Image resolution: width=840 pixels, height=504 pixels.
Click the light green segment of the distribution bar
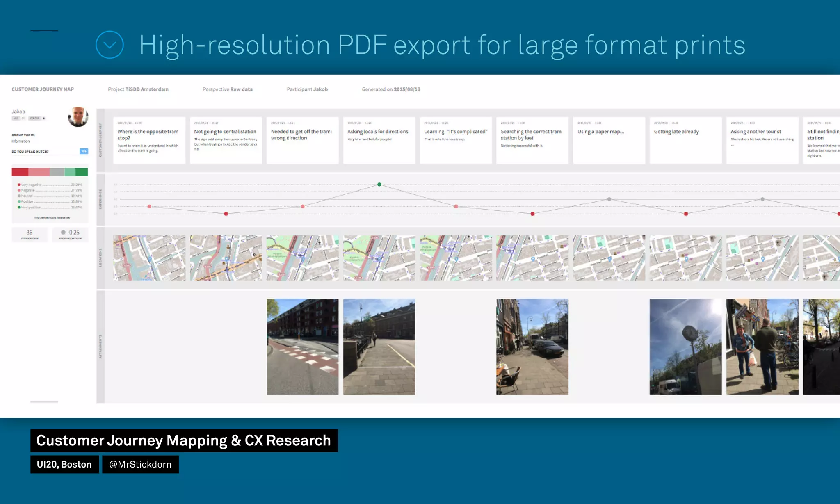point(70,172)
